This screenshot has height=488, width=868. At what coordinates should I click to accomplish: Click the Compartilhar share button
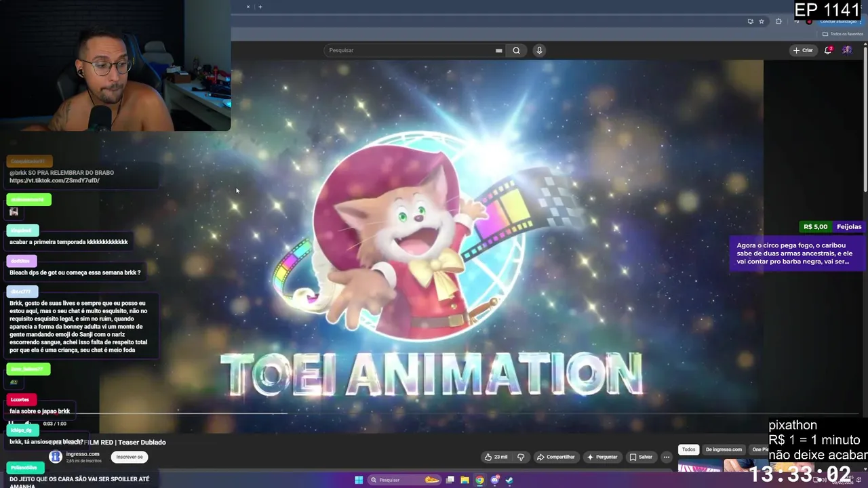click(x=555, y=457)
